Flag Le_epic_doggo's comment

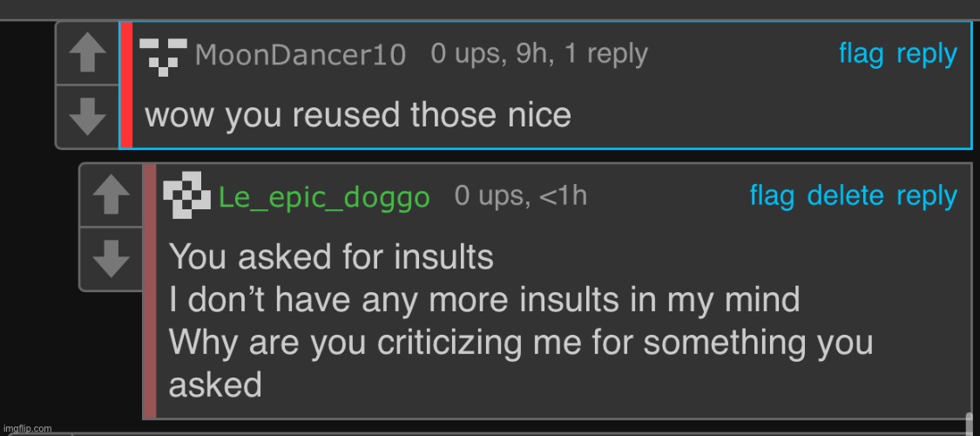[x=772, y=196]
